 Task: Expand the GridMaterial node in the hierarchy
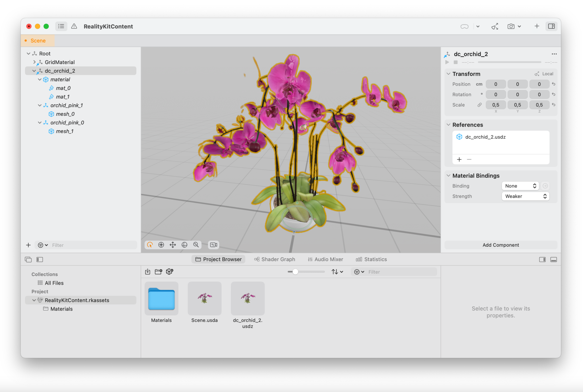pyautogui.click(x=34, y=62)
